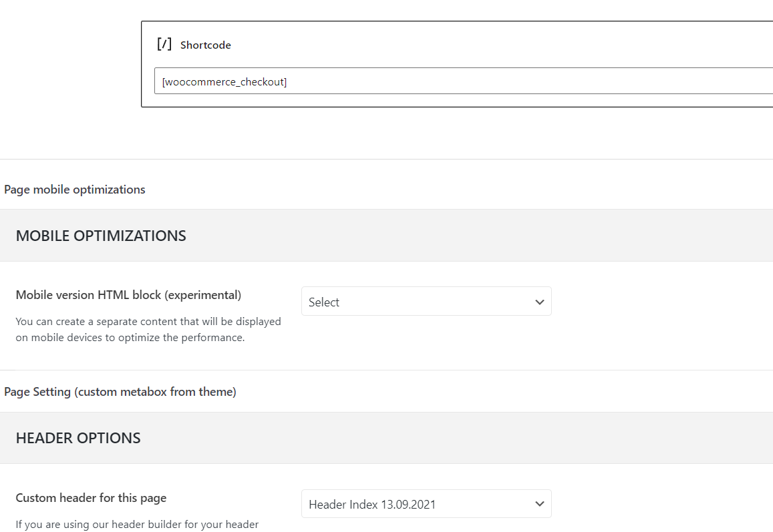
Task: Click the 'Select' placeholder text in dropdown
Action: click(x=324, y=302)
